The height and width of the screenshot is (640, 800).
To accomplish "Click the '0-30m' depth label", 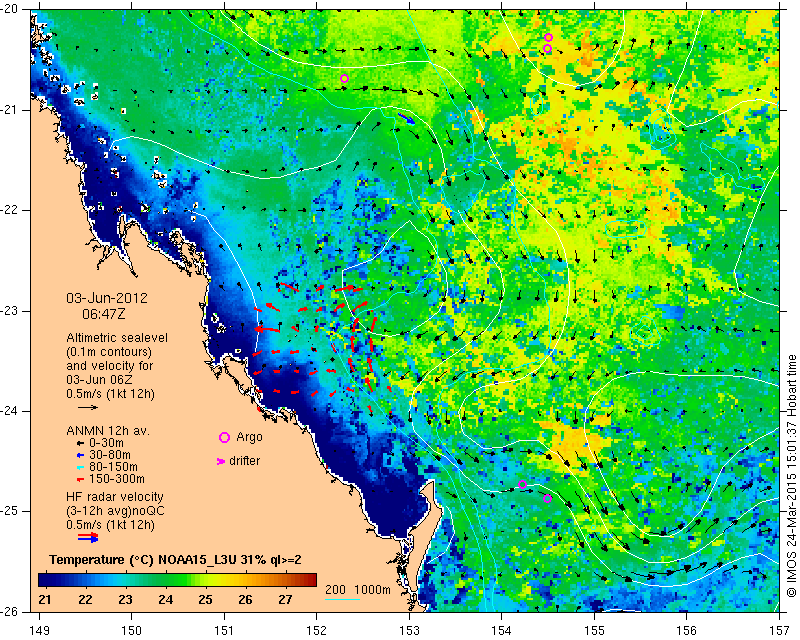I will (x=106, y=443).
